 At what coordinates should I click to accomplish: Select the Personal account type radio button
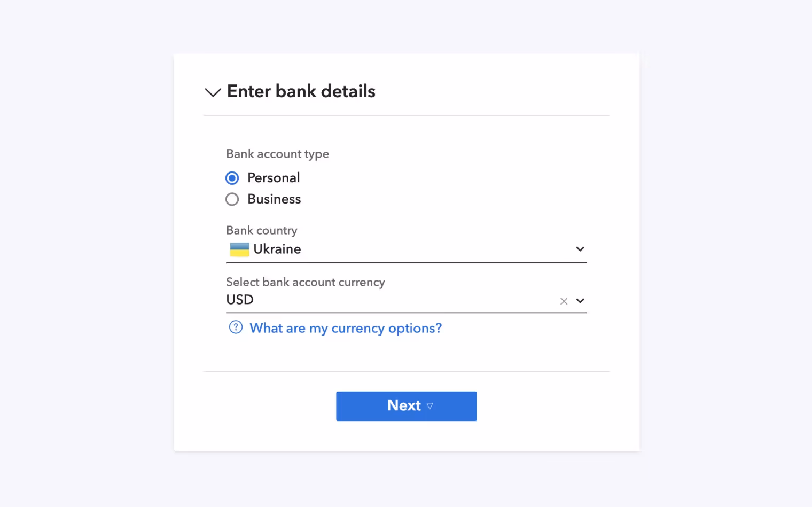pyautogui.click(x=232, y=177)
